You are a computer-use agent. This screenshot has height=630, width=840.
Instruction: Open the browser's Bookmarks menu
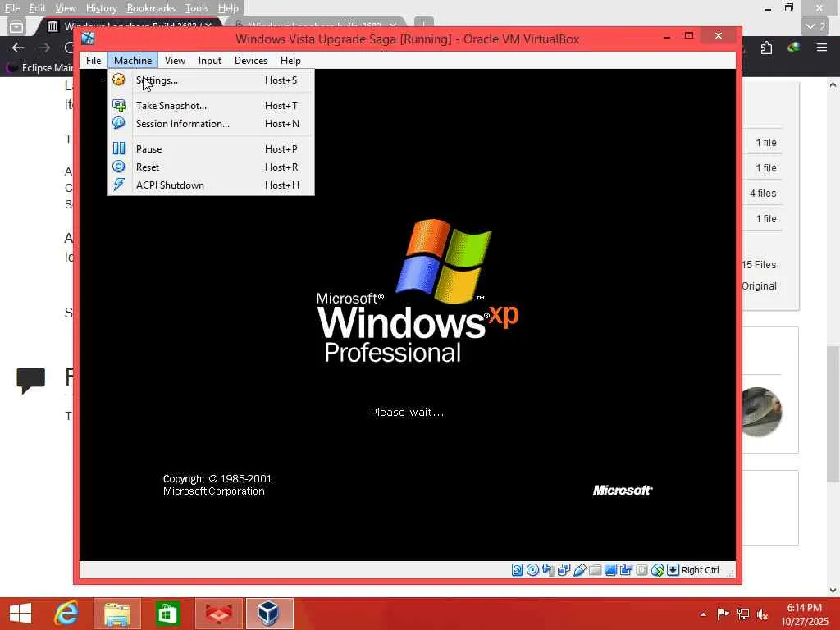pyautogui.click(x=151, y=8)
